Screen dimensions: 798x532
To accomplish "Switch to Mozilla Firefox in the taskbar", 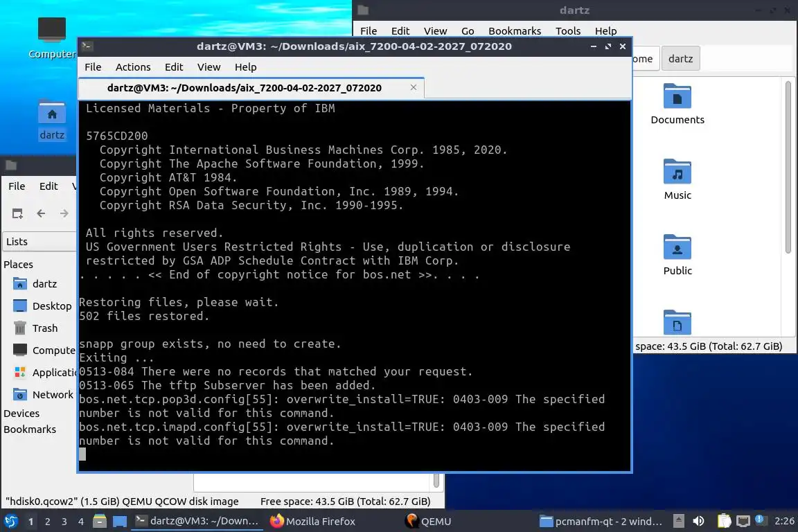I will click(312, 522).
